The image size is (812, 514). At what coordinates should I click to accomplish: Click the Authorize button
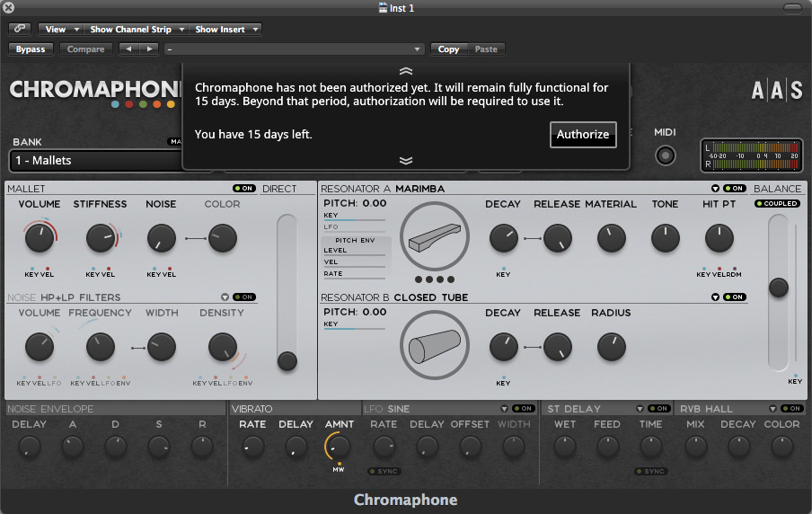[583, 134]
